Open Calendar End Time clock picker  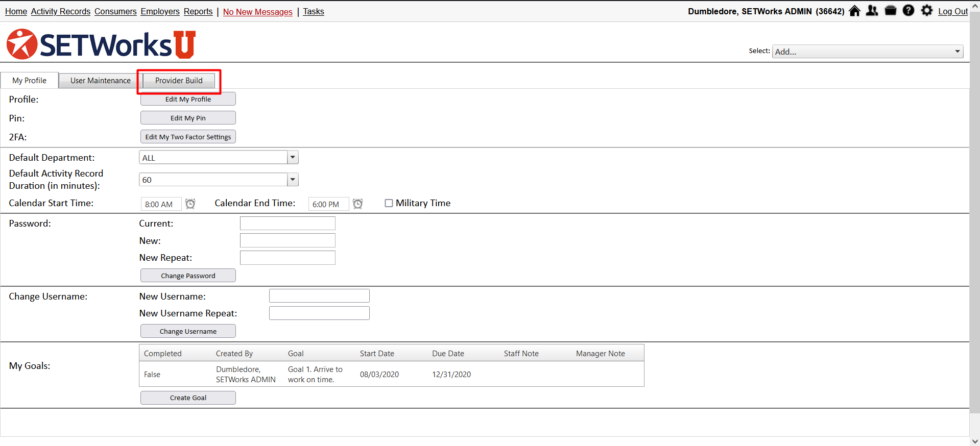(x=358, y=204)
